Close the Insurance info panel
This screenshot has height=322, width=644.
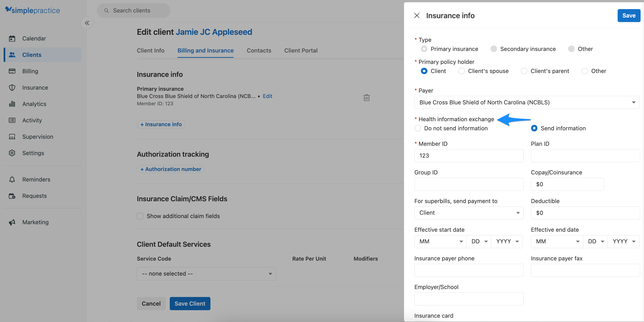[417, 15]
